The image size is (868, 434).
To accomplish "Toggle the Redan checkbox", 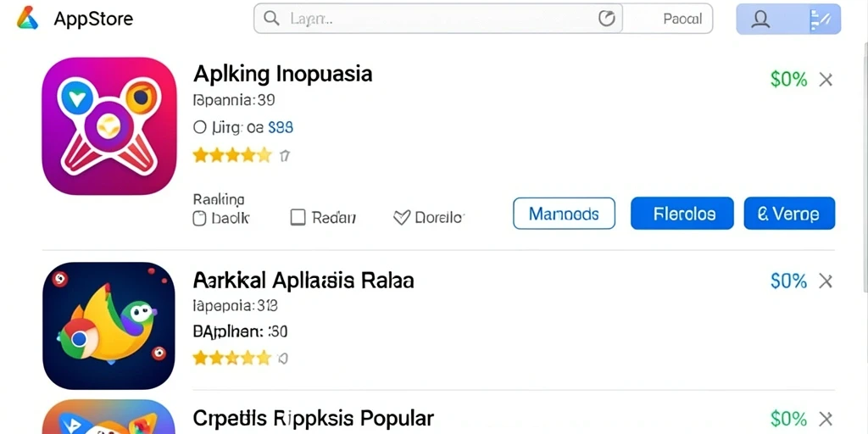I will coord(298,218).
